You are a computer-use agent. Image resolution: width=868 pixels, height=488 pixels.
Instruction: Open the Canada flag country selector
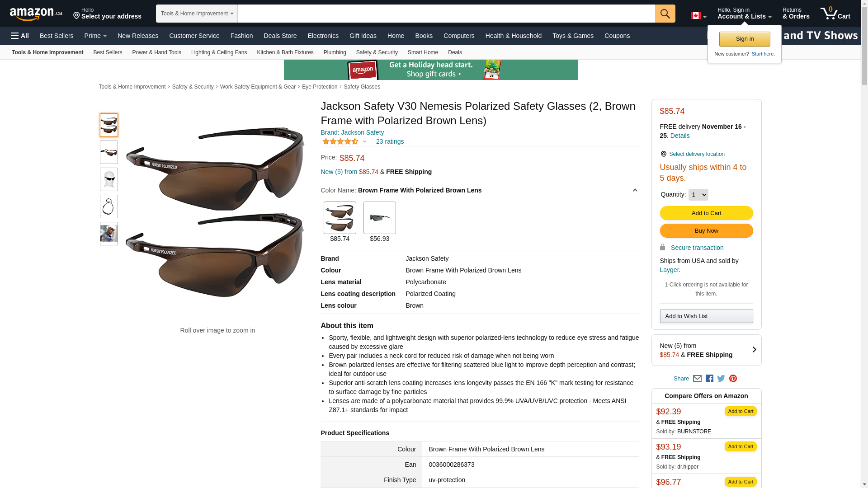(698, 16)
